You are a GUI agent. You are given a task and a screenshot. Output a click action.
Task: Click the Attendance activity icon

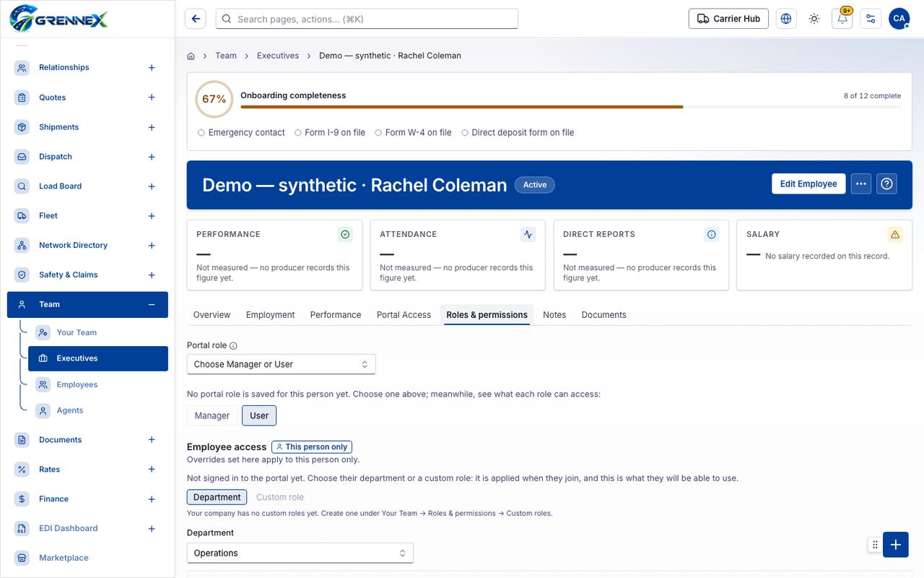528,234
